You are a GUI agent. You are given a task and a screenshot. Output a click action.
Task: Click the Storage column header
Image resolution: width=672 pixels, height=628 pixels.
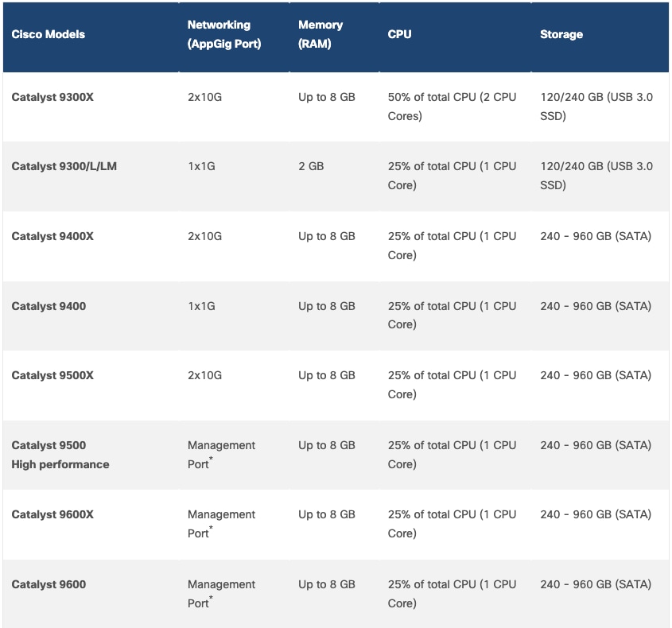561,35
